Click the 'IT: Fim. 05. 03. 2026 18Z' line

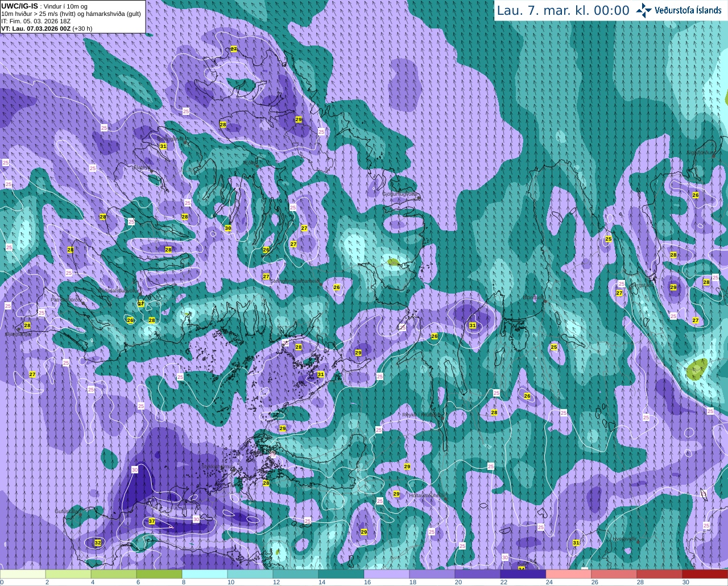pyautogui.click(x=36, y=20)
